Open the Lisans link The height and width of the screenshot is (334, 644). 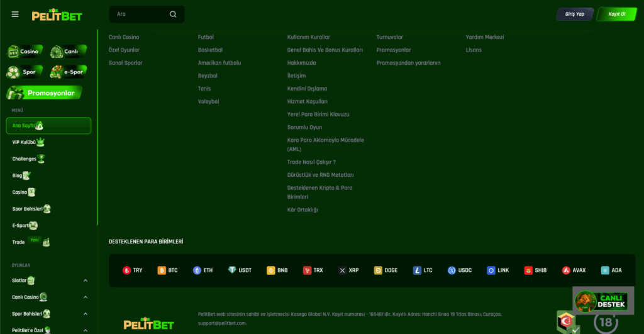[474, 50]
